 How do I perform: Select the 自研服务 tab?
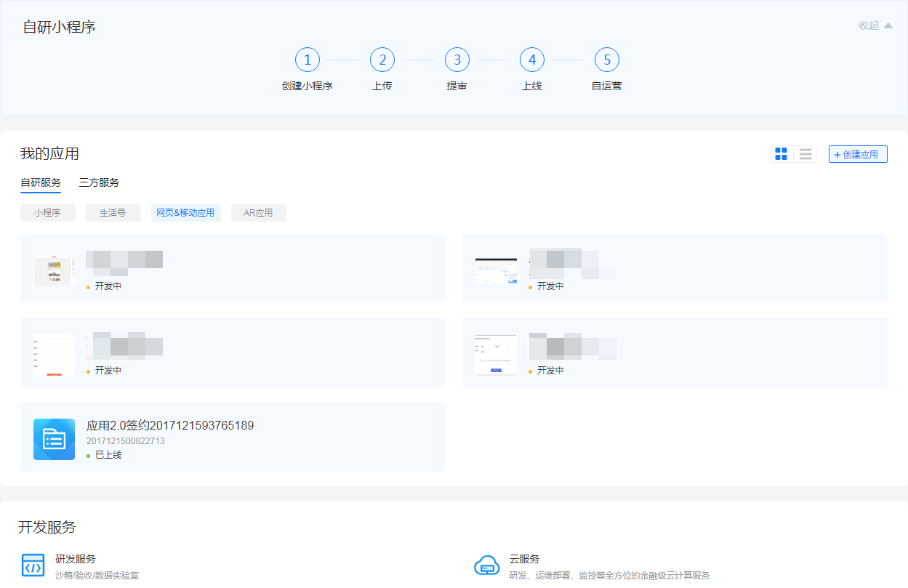[x=41, y=182]
